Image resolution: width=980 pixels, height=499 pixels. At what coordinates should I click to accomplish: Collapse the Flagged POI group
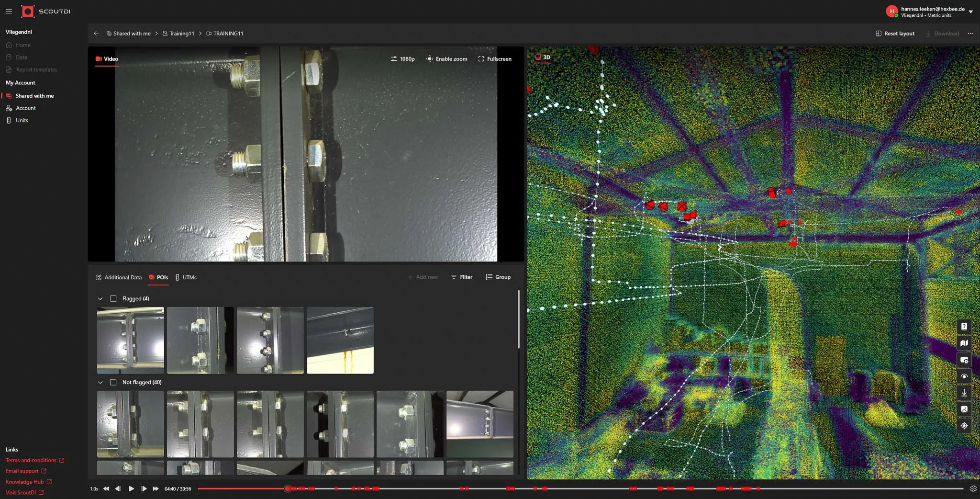point(100,298)
